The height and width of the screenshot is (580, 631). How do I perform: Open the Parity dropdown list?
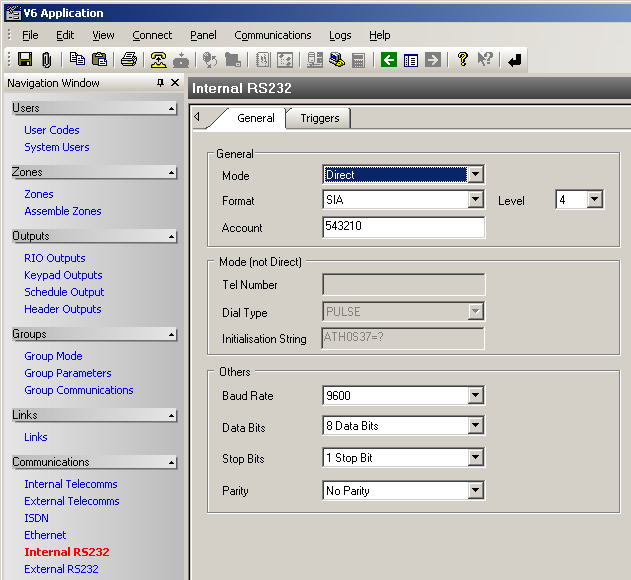tap(476, 491)
